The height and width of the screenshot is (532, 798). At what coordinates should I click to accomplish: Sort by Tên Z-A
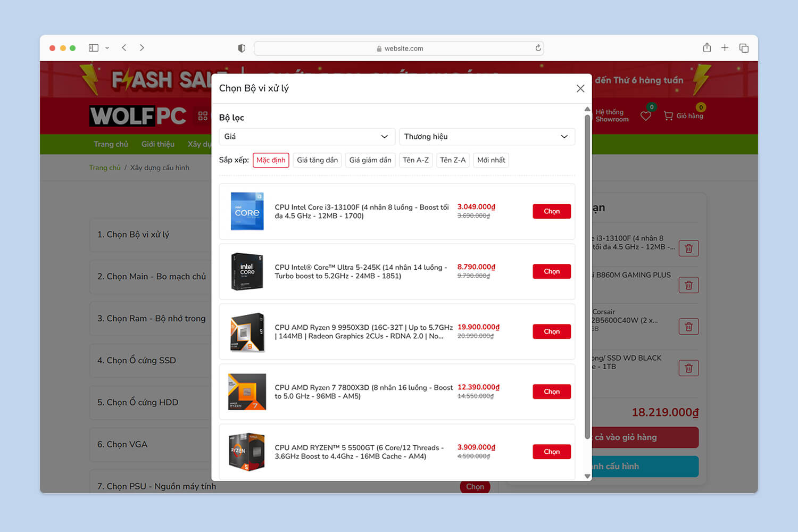[x=453, y=160]
